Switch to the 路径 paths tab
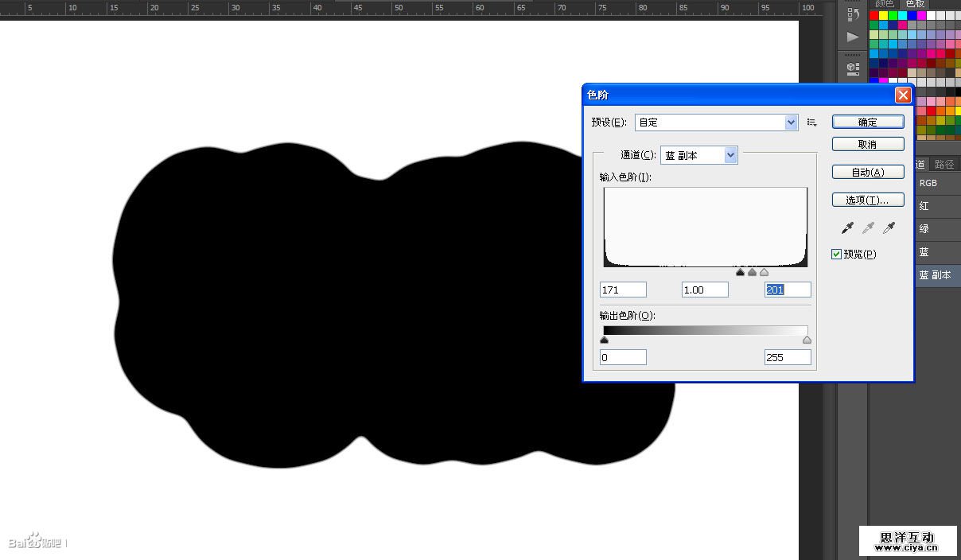This screenshot has width=961, height=560. 944,164
